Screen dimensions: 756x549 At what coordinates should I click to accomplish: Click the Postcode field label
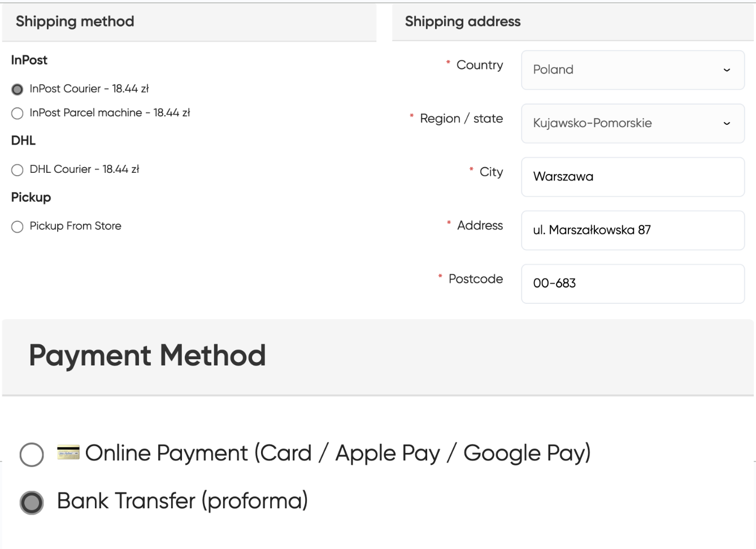(x=475, y=279)
